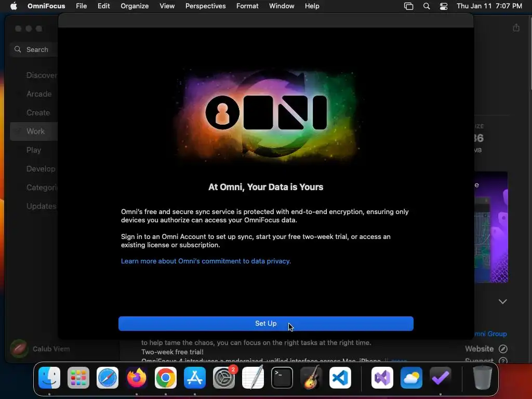Image resolution: width=532 pixels, height=399 pixels.
Task: Open the Omni data privacy link
Action: click(206, 261)
